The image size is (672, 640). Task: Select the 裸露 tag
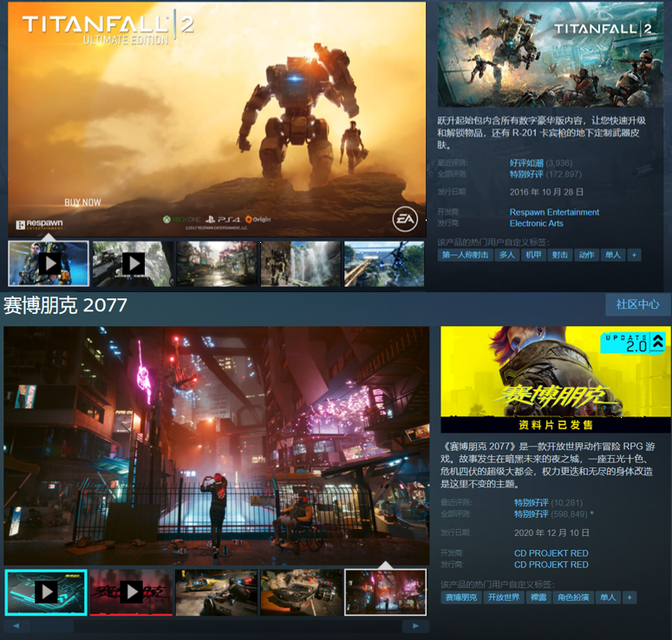(x=538, y=598)
